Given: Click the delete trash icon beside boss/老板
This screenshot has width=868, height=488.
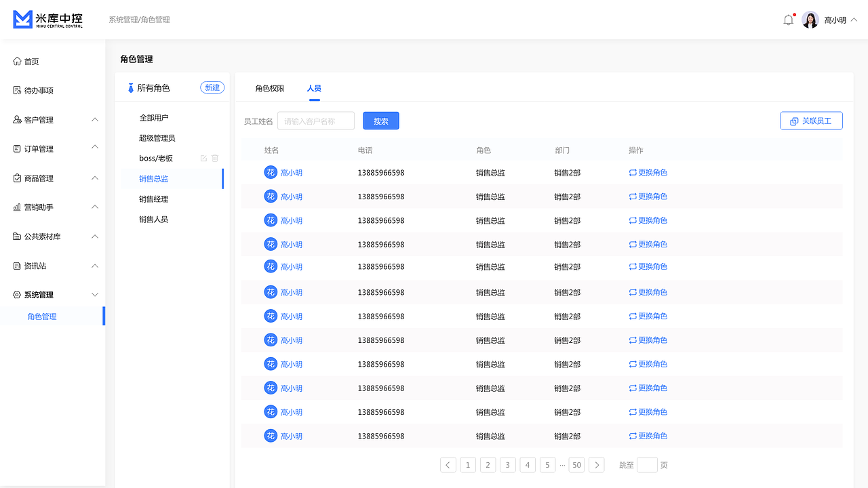Looking at the screenshot, I should point(215,159).
